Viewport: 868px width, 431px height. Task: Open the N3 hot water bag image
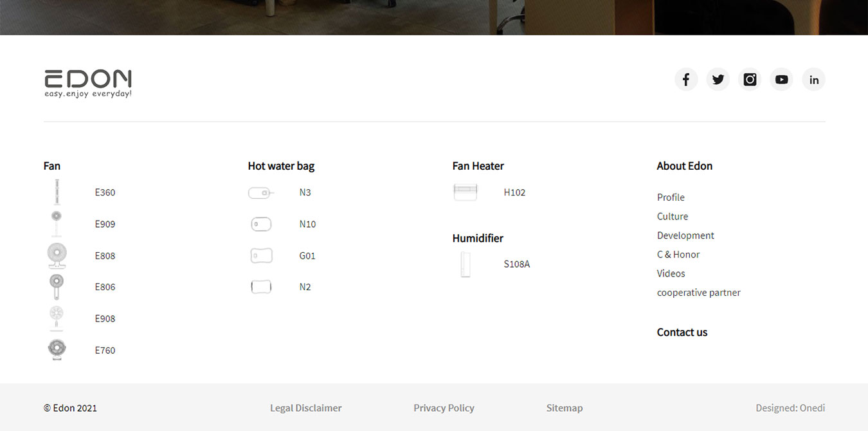point(261,192)
